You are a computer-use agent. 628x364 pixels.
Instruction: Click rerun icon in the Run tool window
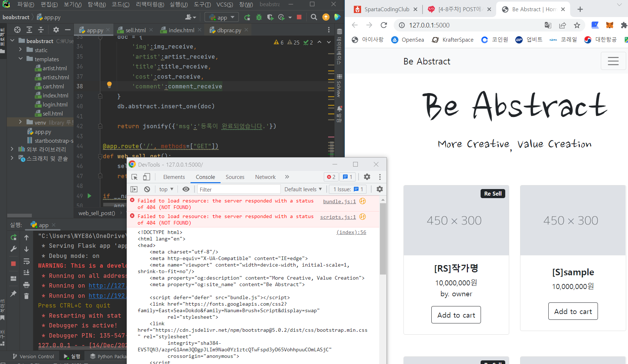(13, 237)
